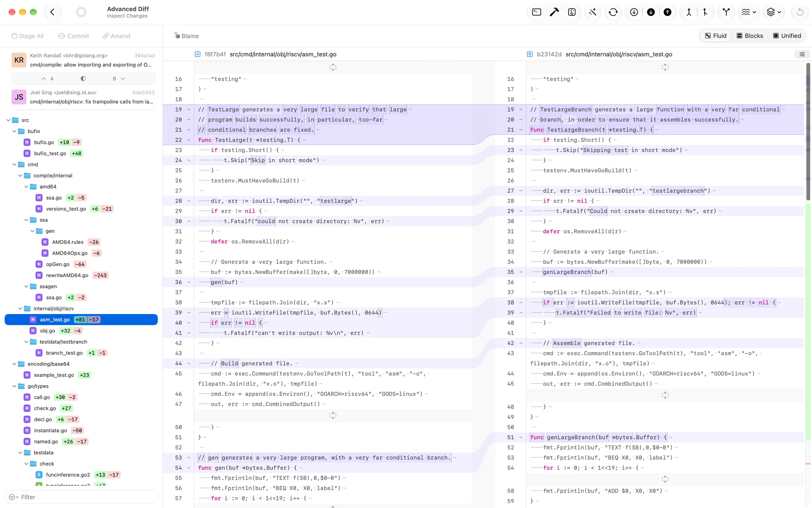Click the branch fork icon
Viewport: 812px width, 508px height.
pos(726,12)
